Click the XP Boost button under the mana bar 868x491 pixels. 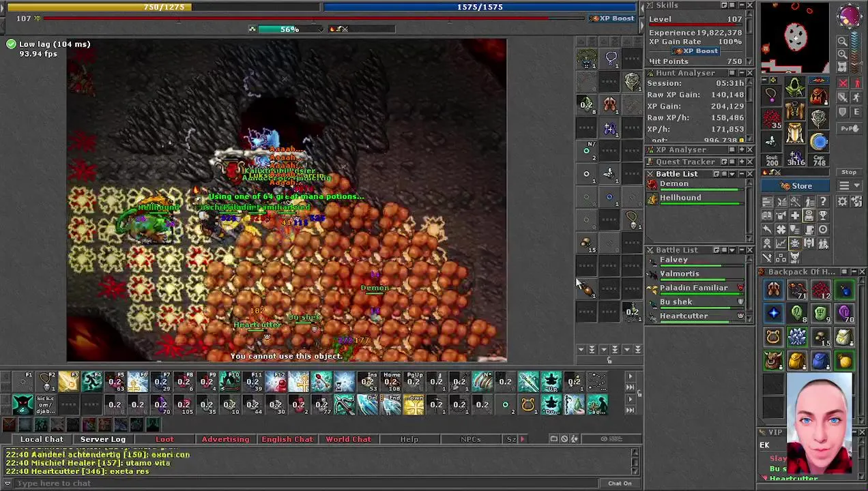pyautogui.click(x=613, y=18)
